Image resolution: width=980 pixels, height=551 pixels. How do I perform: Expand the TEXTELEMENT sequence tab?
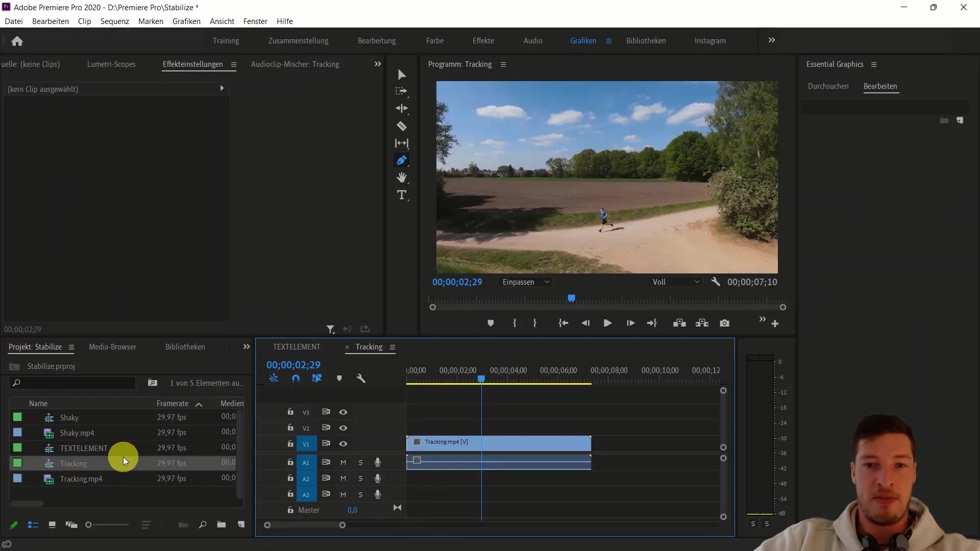click(297, 346)
